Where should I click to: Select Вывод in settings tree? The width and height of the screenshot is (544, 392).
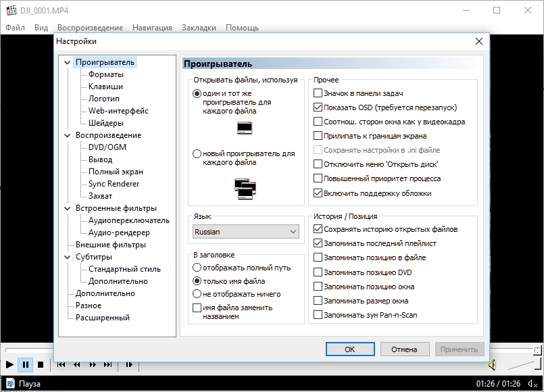(100, 160)
